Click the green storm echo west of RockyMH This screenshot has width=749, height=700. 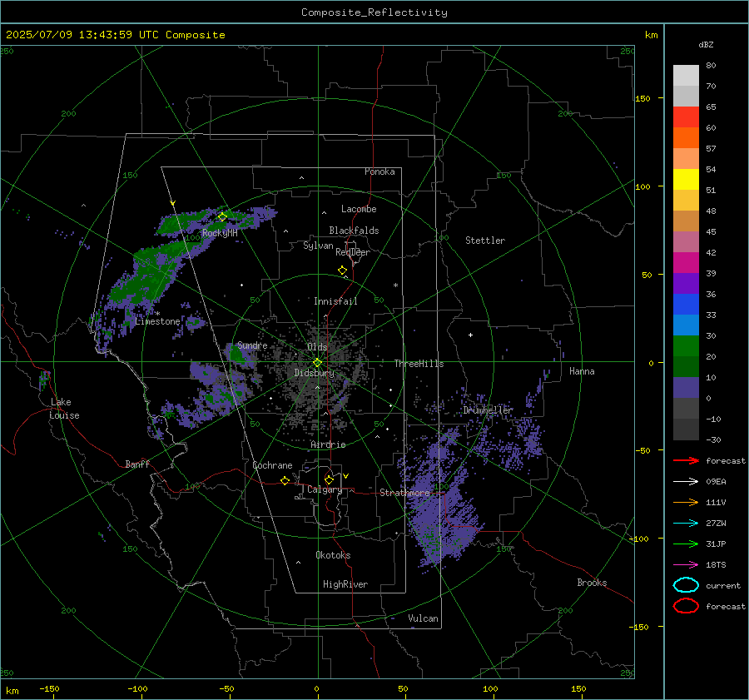[x=181, y=222]
